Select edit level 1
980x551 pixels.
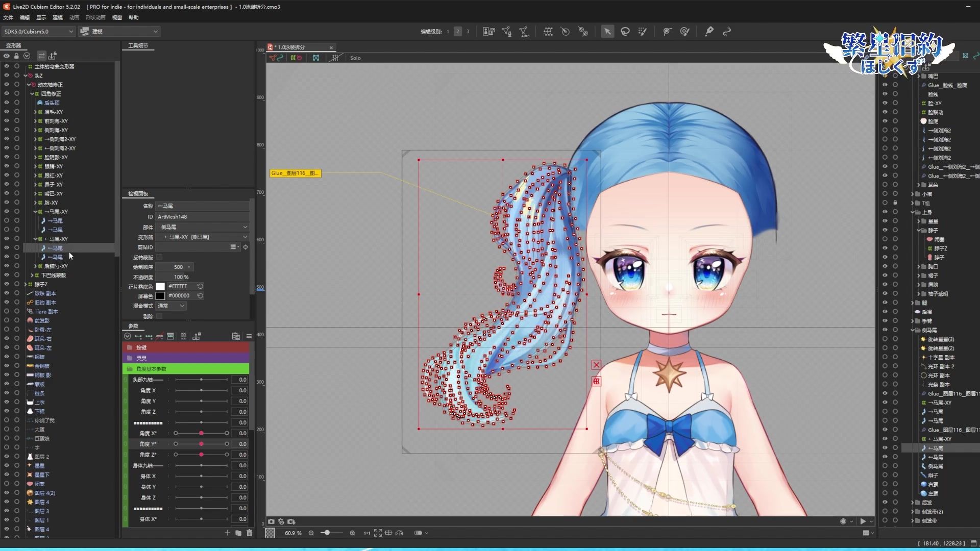point(448,32)
